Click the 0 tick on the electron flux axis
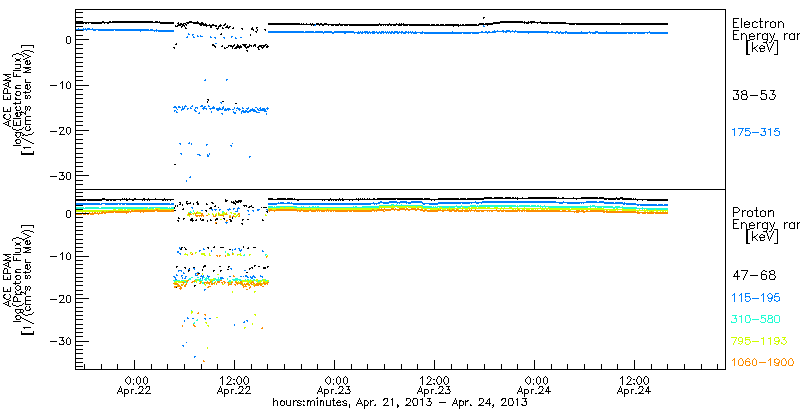This screenshot has width=800, height=410. pos(66,40)
